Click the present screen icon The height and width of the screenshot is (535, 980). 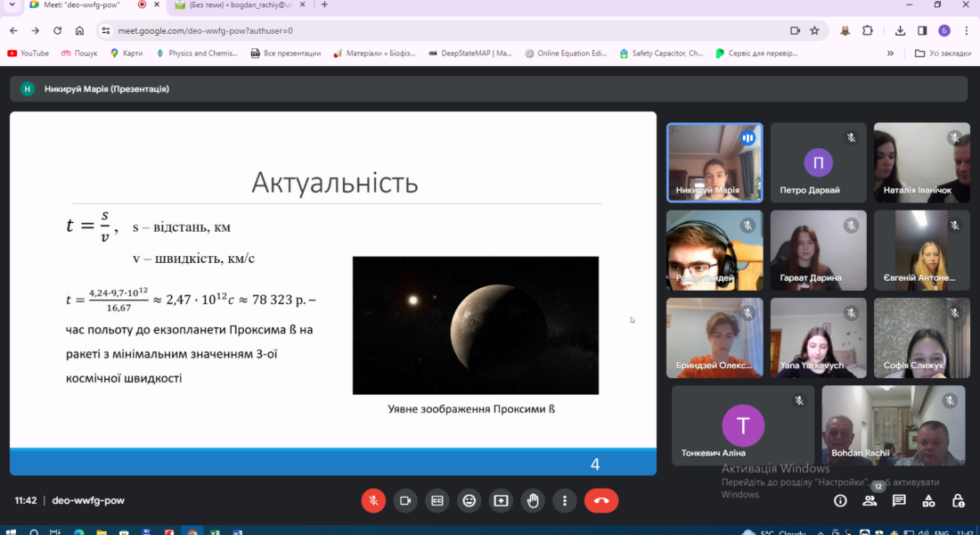point(501,500)
